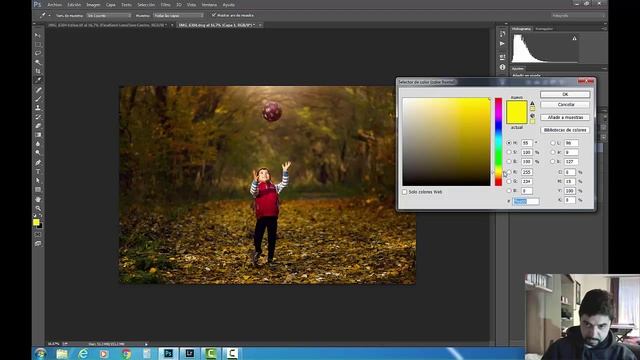640x360 pixels.
Task: Open the Ventana menu
Action: tap(209, 5)
